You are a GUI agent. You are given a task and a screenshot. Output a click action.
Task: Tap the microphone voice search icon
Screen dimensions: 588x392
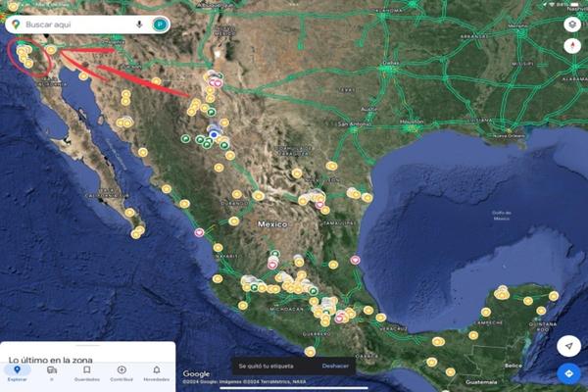(x=139, y=24)
